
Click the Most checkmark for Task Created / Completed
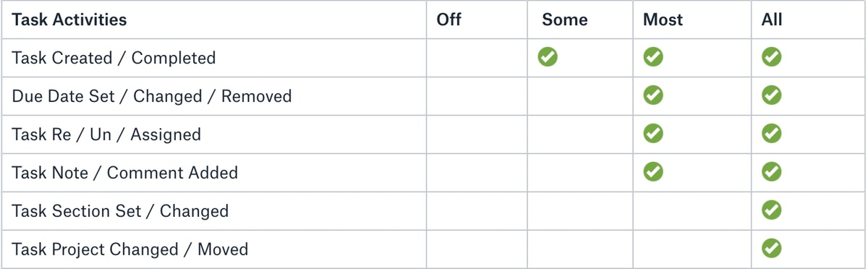pos(653,56)
